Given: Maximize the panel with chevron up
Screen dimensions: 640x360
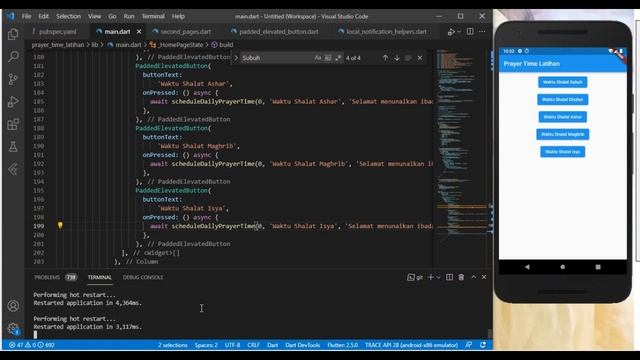Looking at the screenshot, I should pos(473,277).
